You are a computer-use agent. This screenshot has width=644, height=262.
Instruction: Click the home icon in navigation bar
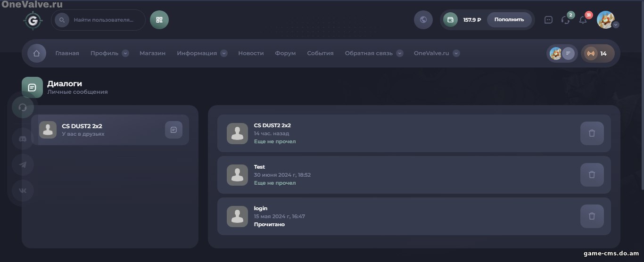click(37, 53)
